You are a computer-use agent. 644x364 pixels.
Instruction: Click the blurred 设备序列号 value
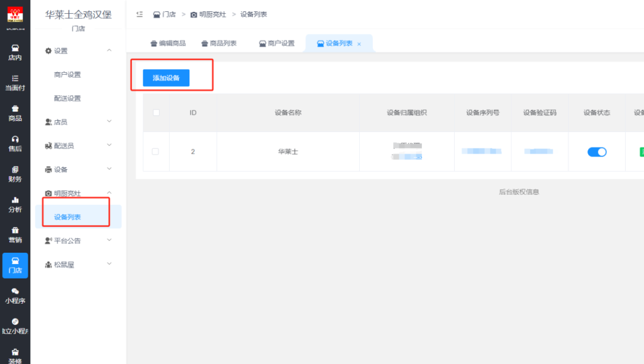tap(481, 151)
